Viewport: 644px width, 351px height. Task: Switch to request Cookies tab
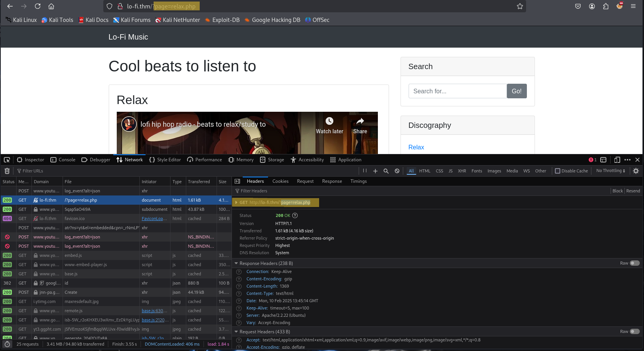click(x=280, y=181)
